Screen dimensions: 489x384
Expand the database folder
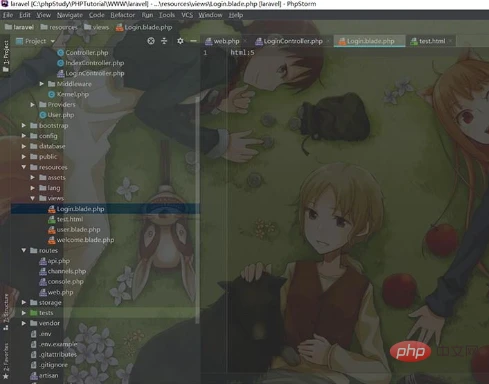[24, 146]
